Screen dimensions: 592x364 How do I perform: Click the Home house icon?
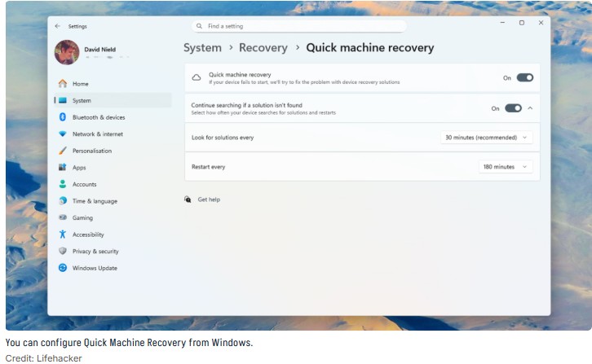point(63,83)
